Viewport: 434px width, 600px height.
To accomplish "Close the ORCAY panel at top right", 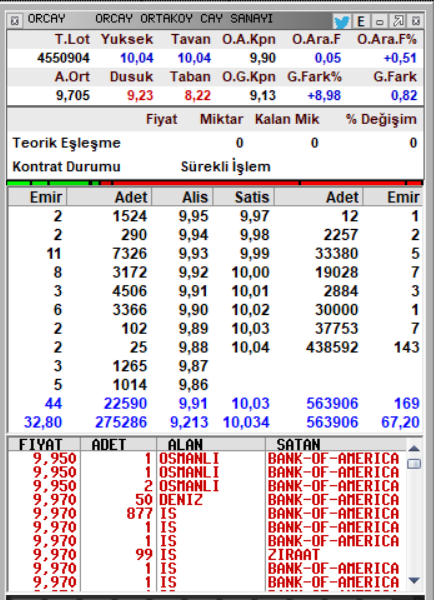I will pyautogui.click(x=416, y=21).
